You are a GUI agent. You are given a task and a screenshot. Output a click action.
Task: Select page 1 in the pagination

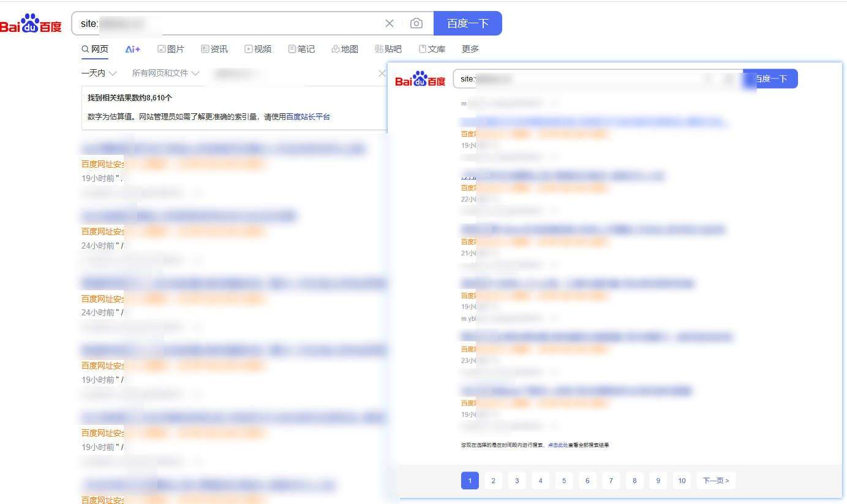point(470,481)
